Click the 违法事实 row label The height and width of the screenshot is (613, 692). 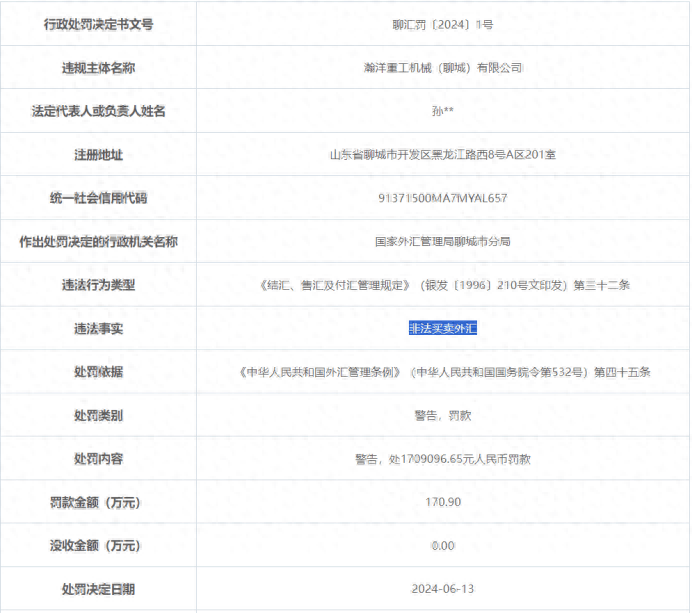pos(98,328)
